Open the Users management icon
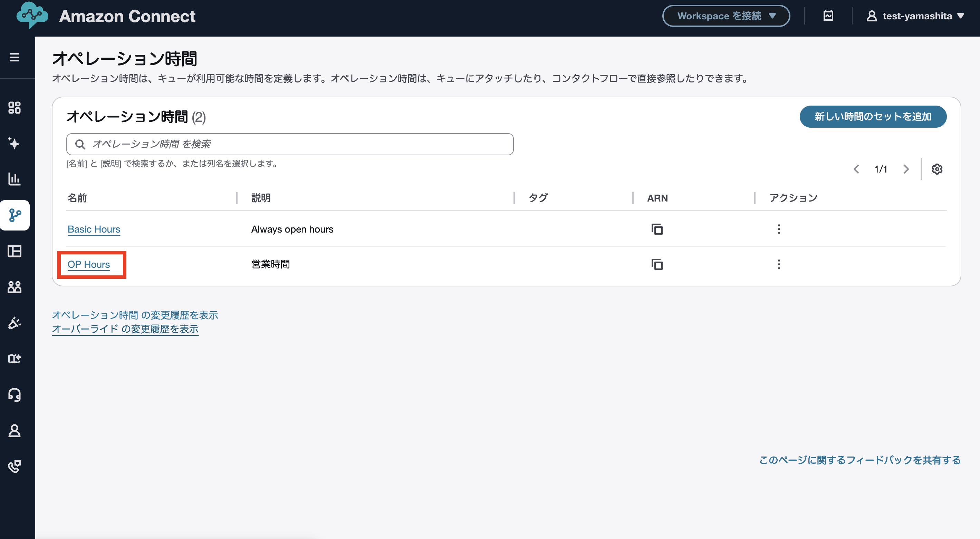This screenshot has height=539, width=980. 15,287
